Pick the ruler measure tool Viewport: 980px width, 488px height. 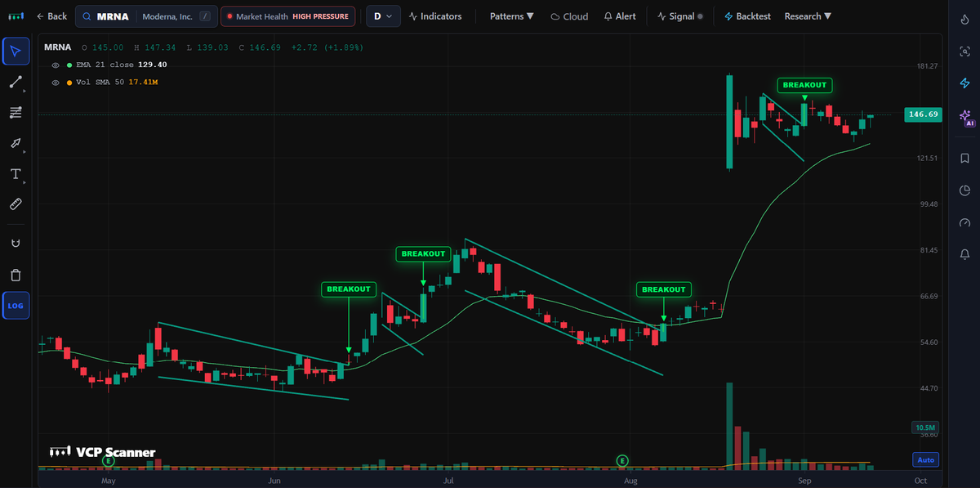(16, 204)
